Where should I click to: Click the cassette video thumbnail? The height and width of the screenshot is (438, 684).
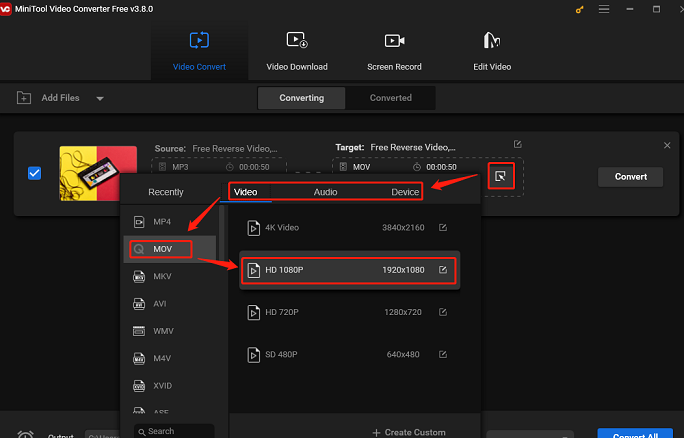tap(98, 173)
